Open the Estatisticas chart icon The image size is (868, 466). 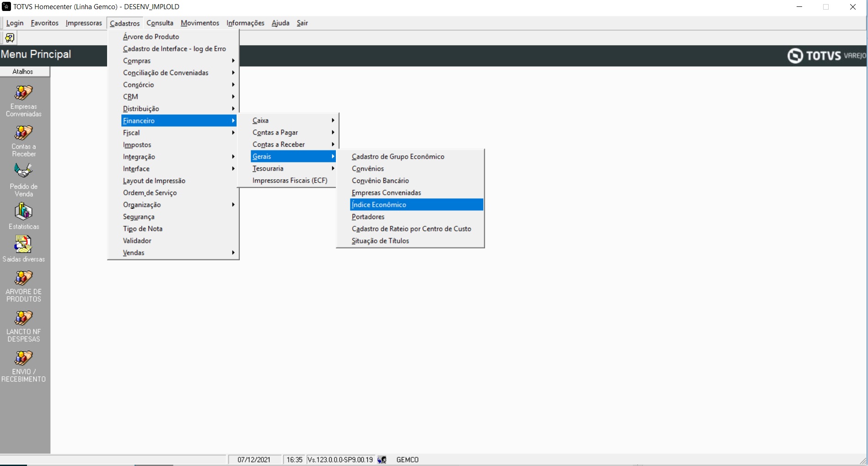point(24,212)
